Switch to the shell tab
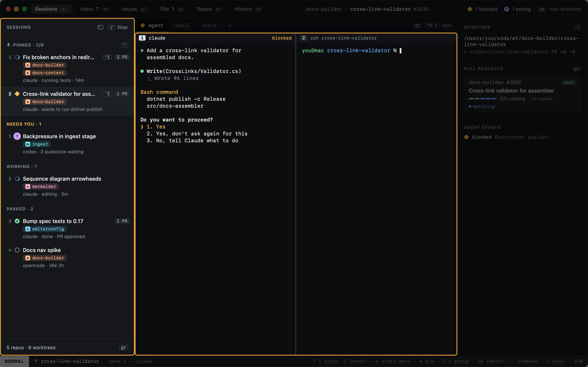 click(182, 25)
